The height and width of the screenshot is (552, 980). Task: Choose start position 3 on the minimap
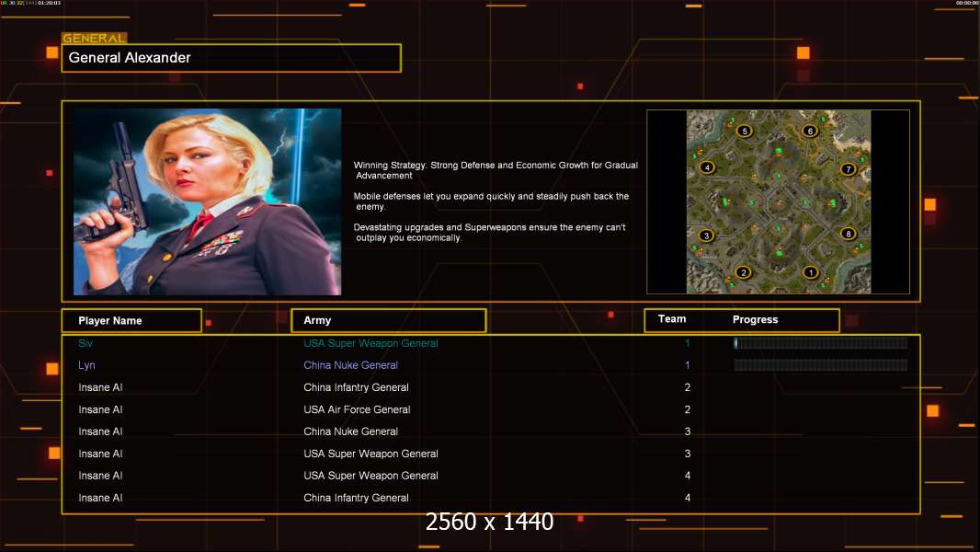pyautogui.click(x=706, y=236)
